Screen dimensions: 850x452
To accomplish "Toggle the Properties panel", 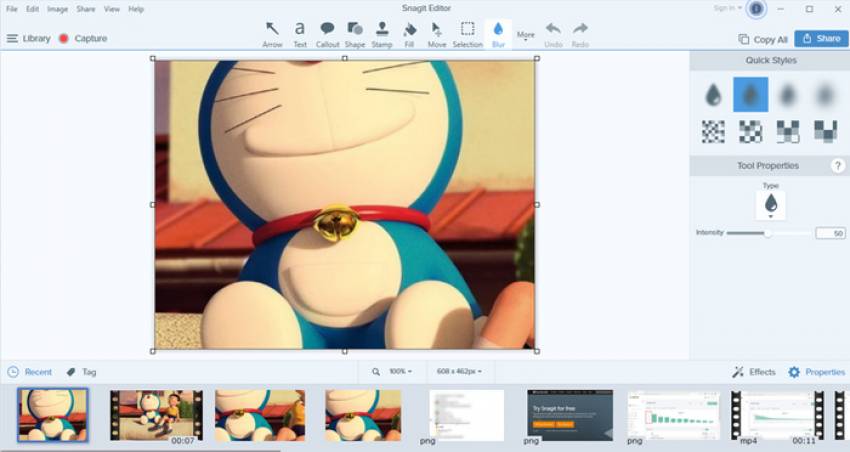I will coord(816,372).
